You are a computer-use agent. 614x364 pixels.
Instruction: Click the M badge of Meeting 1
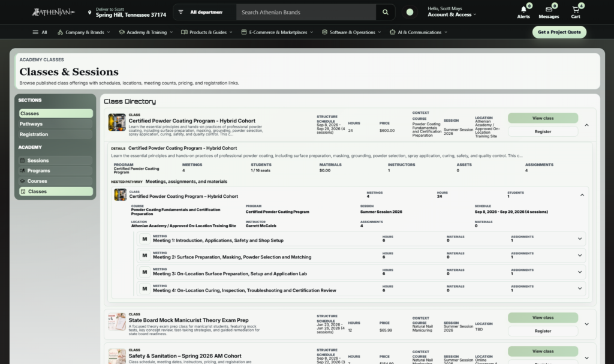click(145, 239)
